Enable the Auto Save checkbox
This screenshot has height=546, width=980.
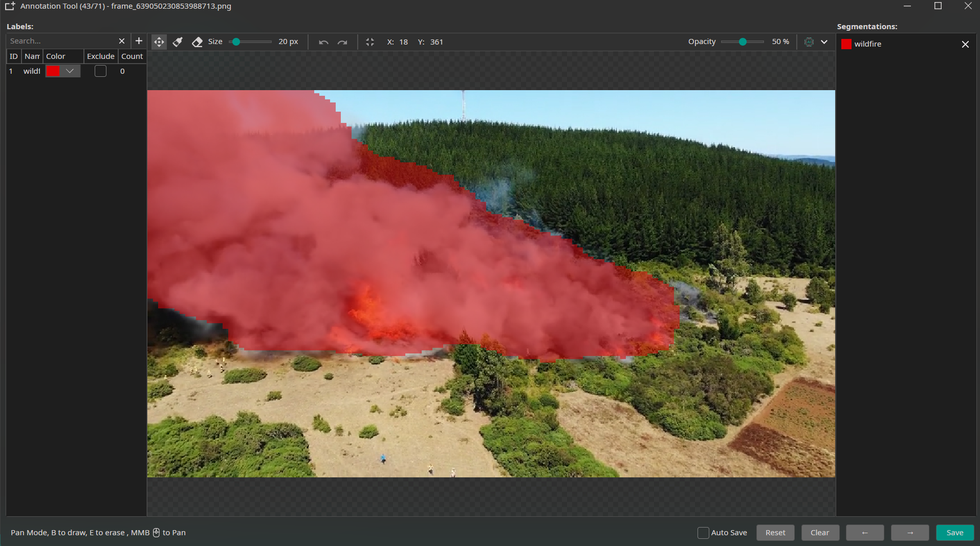[x=703, y=533]
